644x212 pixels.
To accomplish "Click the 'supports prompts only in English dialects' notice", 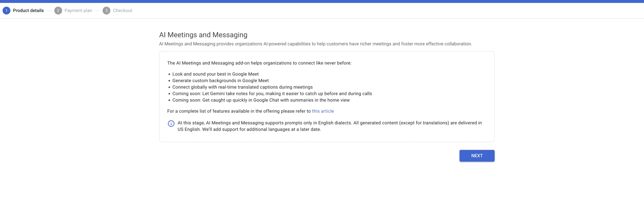I will 330,126.
